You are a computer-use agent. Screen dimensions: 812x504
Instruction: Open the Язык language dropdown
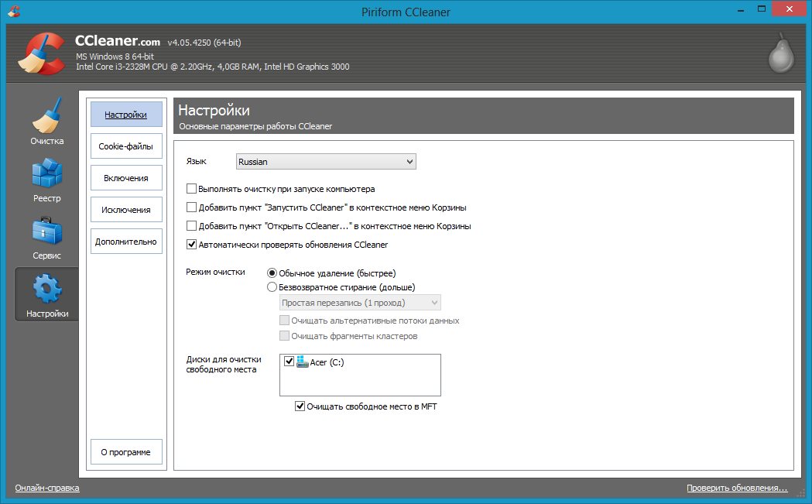pos(326,162)
